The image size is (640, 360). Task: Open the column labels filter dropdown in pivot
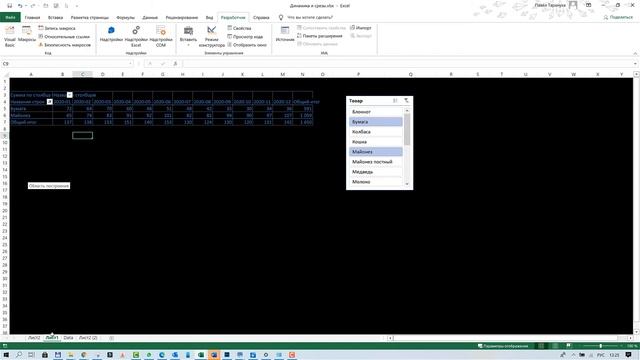pyautogui.click(x=69, y=95)
